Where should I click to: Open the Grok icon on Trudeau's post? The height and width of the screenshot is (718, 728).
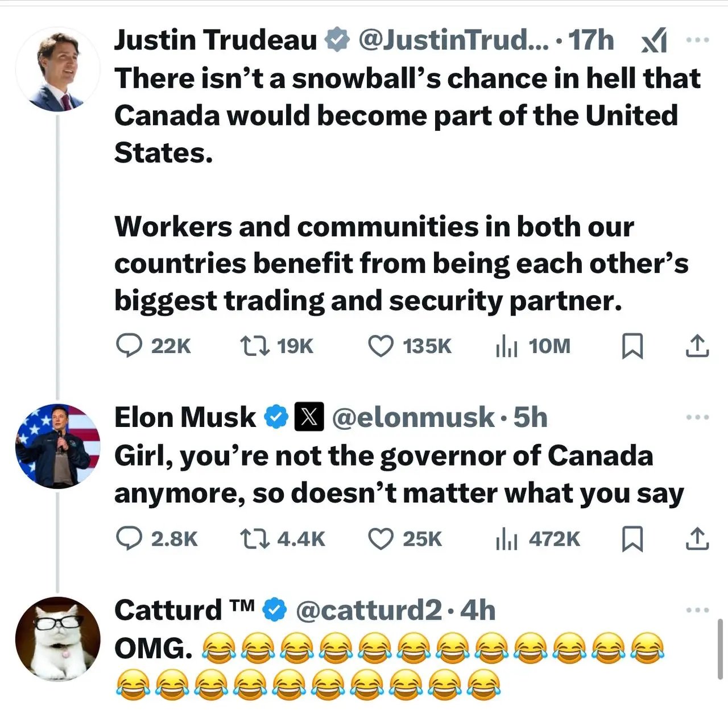(654, 41)
